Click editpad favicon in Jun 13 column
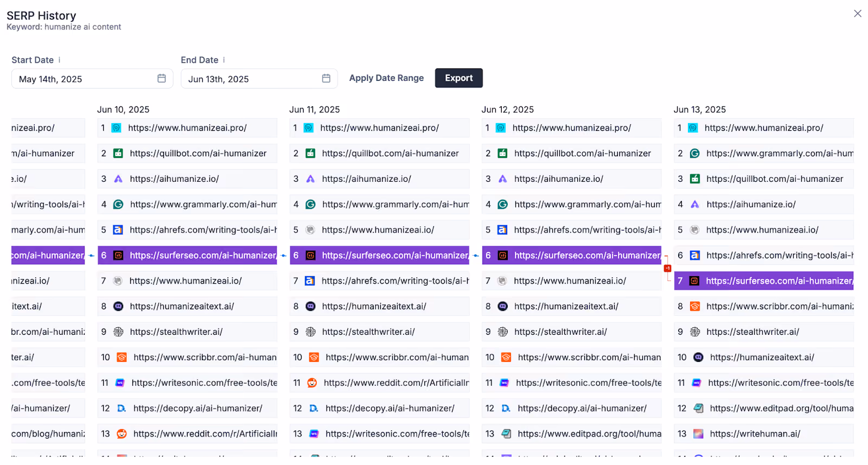This screenshot has height=465, width=868. pos(699,409)
